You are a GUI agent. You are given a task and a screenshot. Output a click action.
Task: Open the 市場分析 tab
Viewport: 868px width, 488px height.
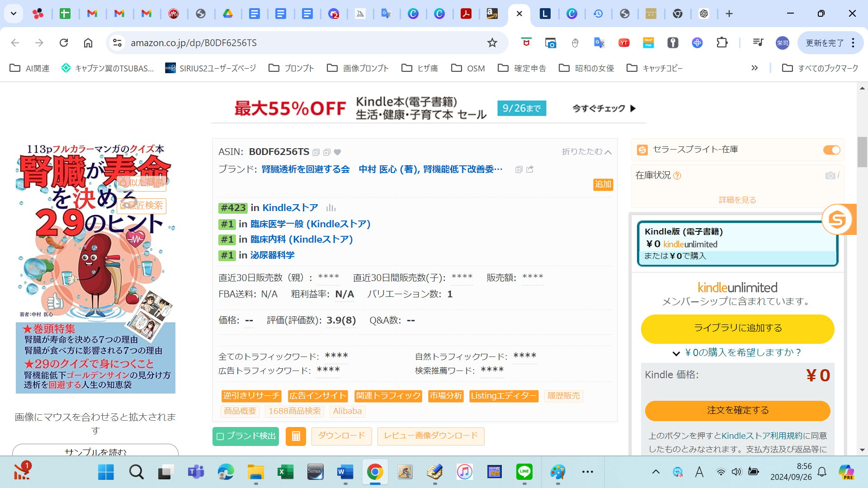(446, 396)
